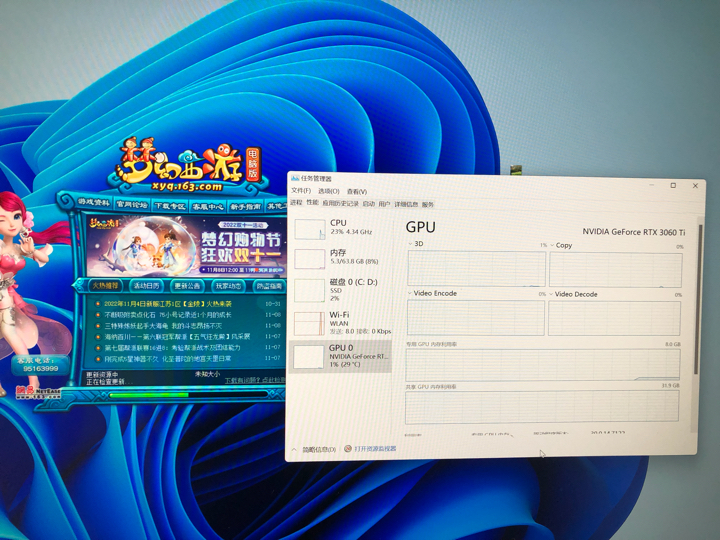This screenshot has width=720, height=540.
Task: Select the 活动日历 news tab
Action: [146, 286]
